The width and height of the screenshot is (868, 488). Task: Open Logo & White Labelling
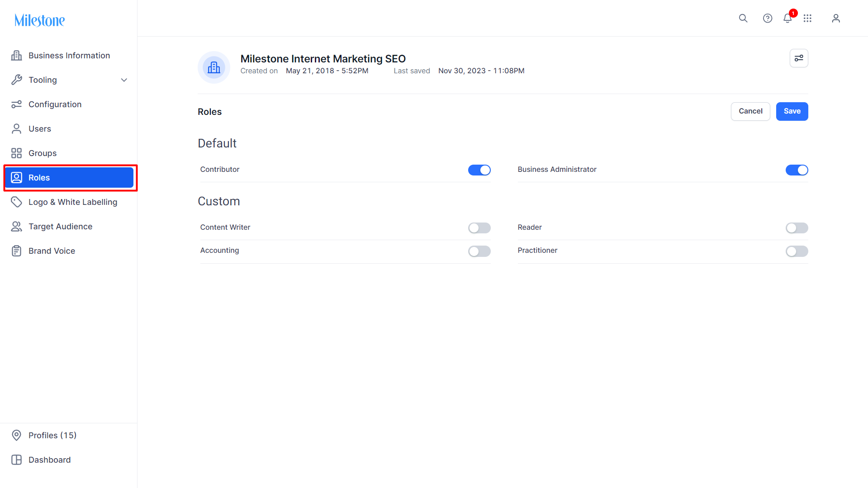click(69, 202)
